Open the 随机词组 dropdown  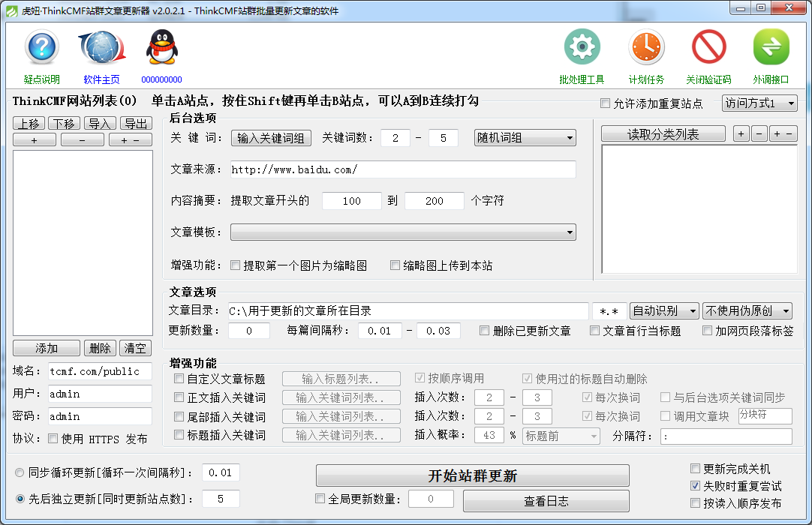(525, 138)
